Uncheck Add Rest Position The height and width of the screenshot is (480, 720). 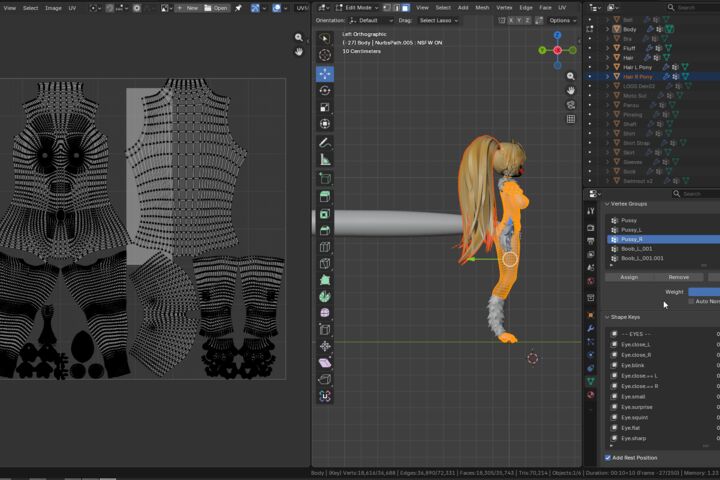[x=608, y=458]
